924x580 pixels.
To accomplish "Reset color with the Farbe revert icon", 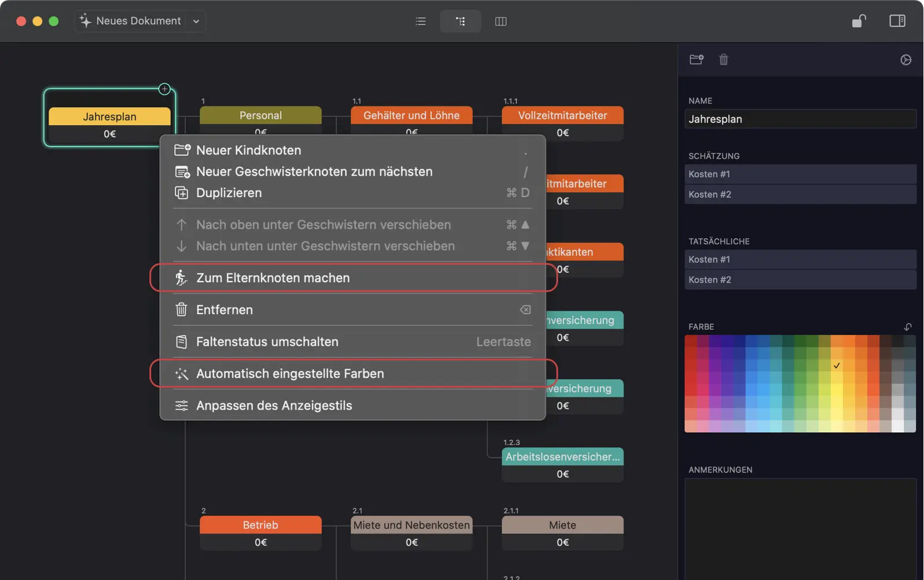I will point(907,327).
